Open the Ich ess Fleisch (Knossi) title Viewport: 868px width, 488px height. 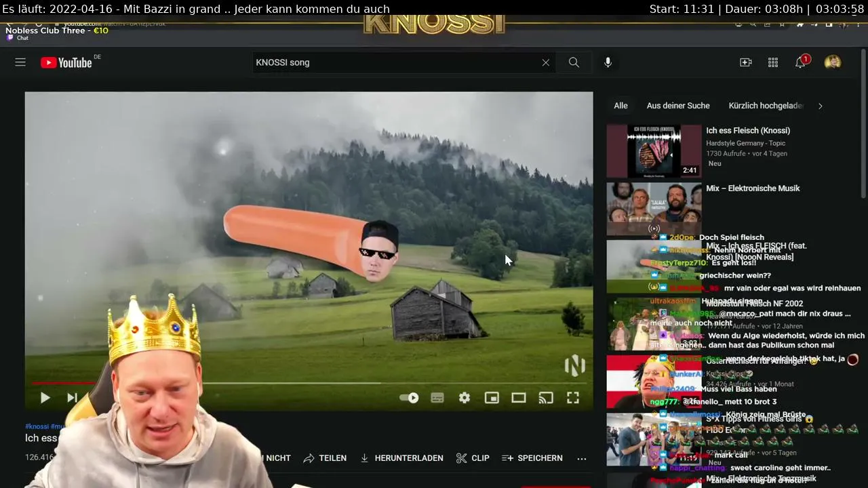click(x=748, y=130)
